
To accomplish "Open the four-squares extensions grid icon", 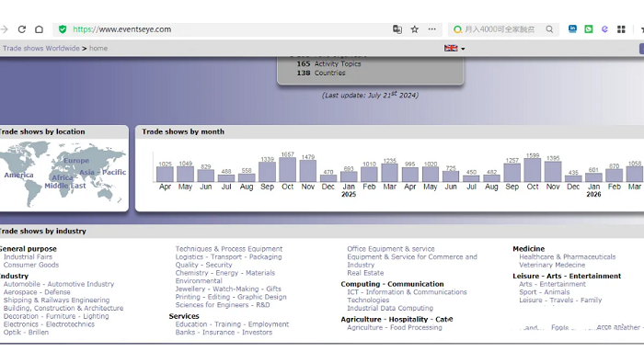I will (621, 29).
